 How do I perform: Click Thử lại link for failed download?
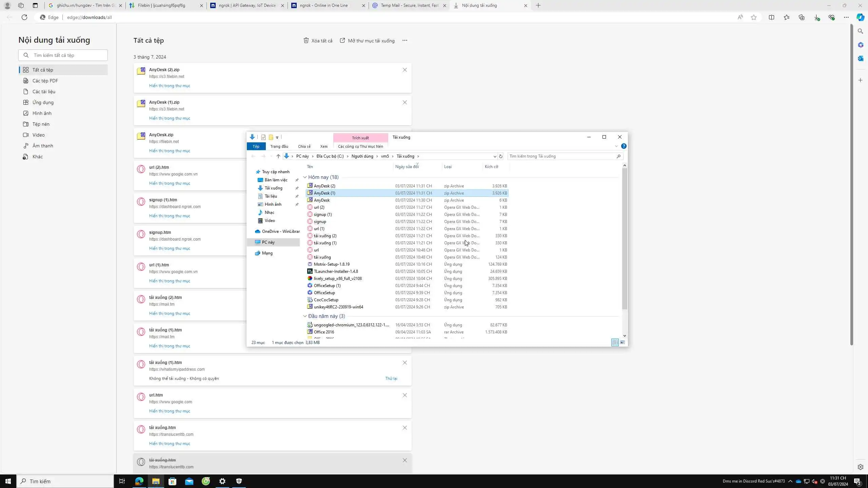click(x=391, y=379)
